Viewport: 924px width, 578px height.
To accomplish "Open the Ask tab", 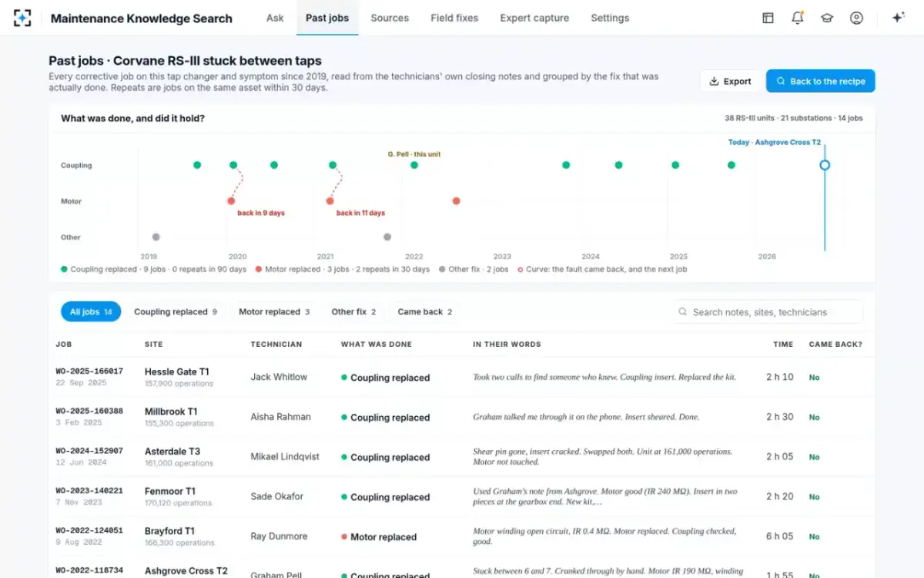I will pos(275,18).
